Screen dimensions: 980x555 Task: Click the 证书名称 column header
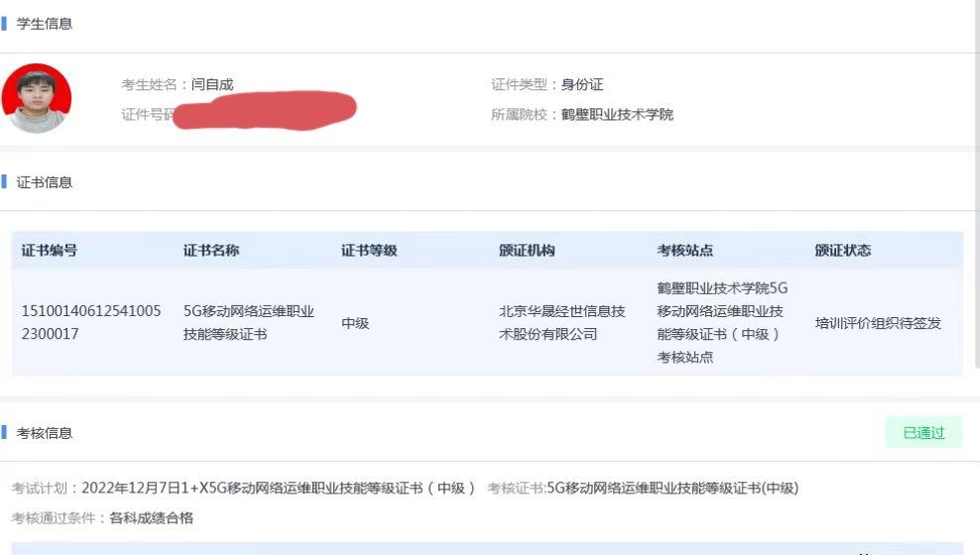(211, 251)
